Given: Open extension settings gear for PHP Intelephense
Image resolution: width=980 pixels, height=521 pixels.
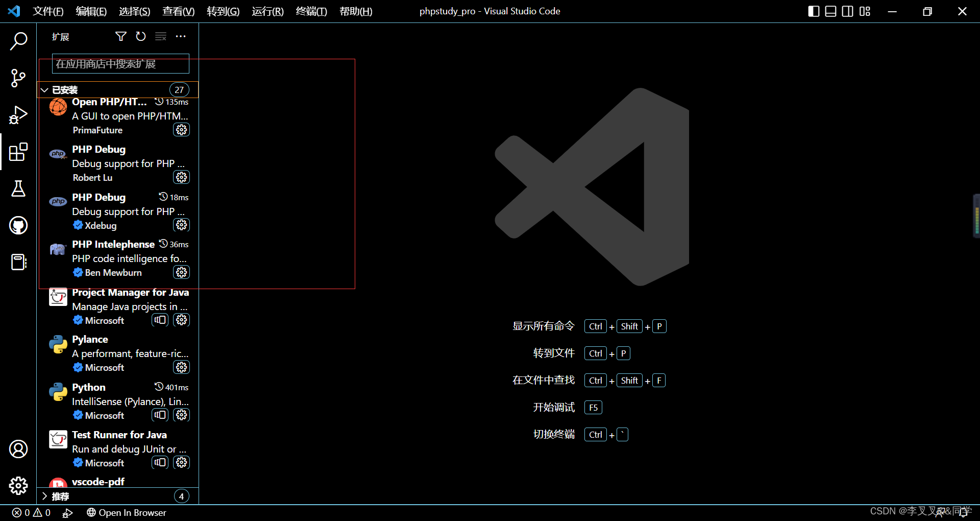Looking at the screenshot, I should click(x=181, y=272).
